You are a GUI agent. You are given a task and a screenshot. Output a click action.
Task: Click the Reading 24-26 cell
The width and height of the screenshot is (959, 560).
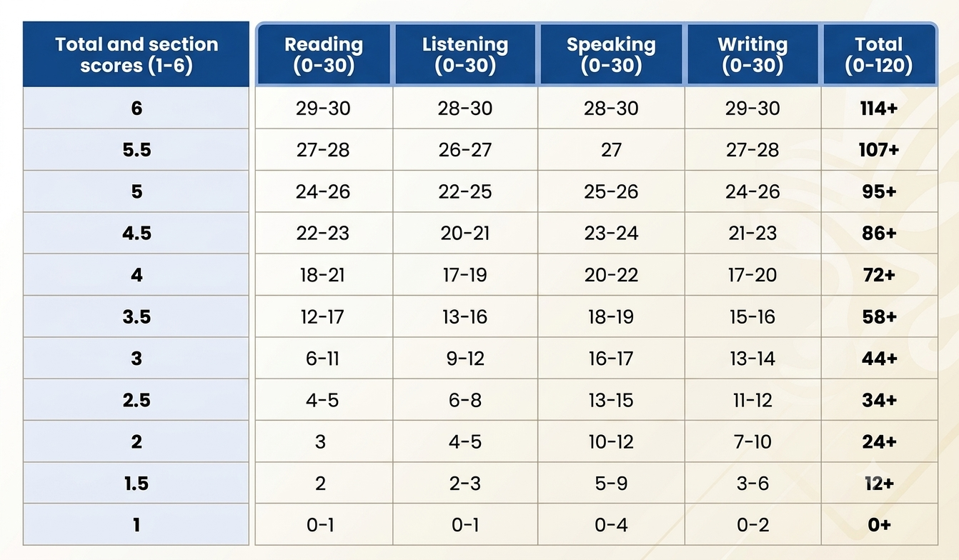point(324,191)
